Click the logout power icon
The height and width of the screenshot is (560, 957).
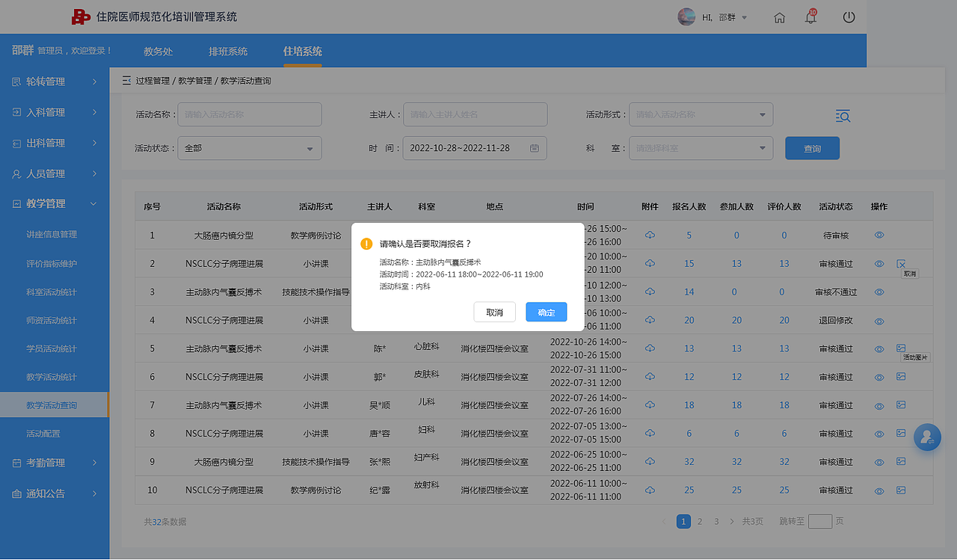(x=849, y=16)
